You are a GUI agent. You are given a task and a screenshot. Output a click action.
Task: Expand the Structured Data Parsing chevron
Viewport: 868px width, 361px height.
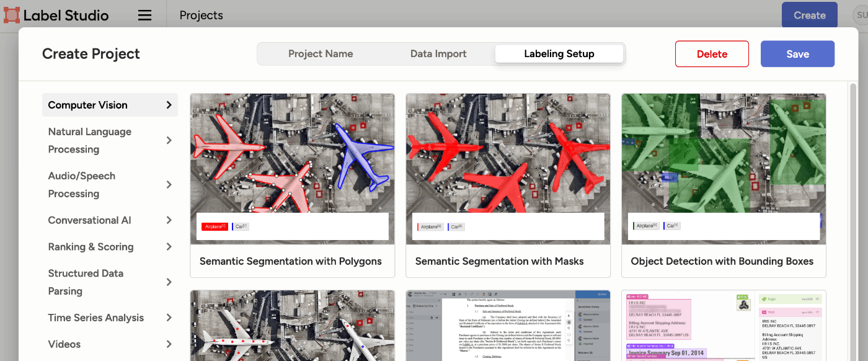click(x=169, y=282)
